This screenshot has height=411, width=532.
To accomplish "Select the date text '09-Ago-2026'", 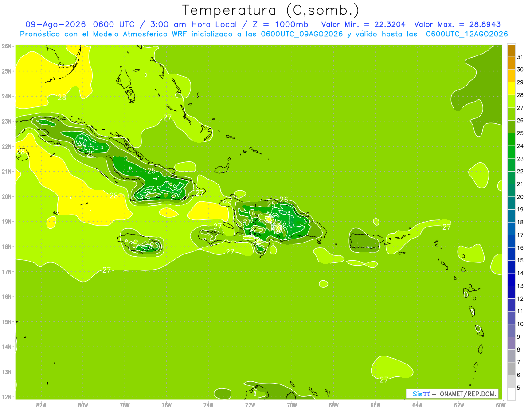I will (x=55, y=24).
